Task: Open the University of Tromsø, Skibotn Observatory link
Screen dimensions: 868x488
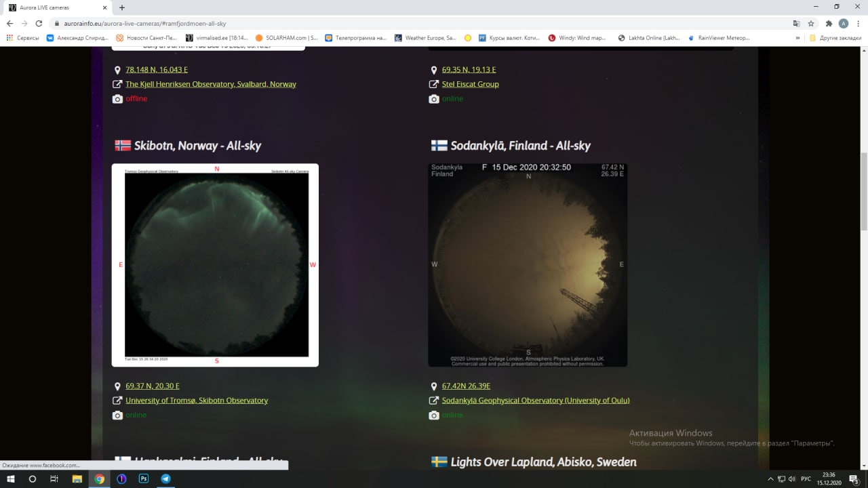Action: tap(197, 401)
